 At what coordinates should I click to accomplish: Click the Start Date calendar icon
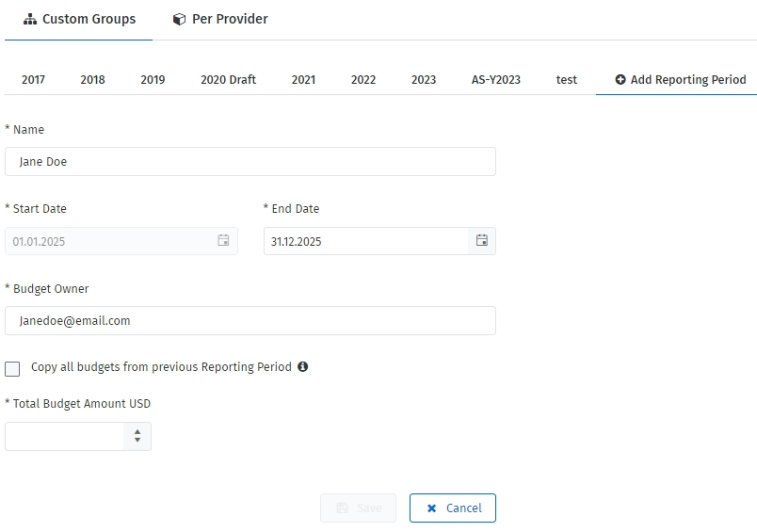pyautogui.click(x=223, y=241)
